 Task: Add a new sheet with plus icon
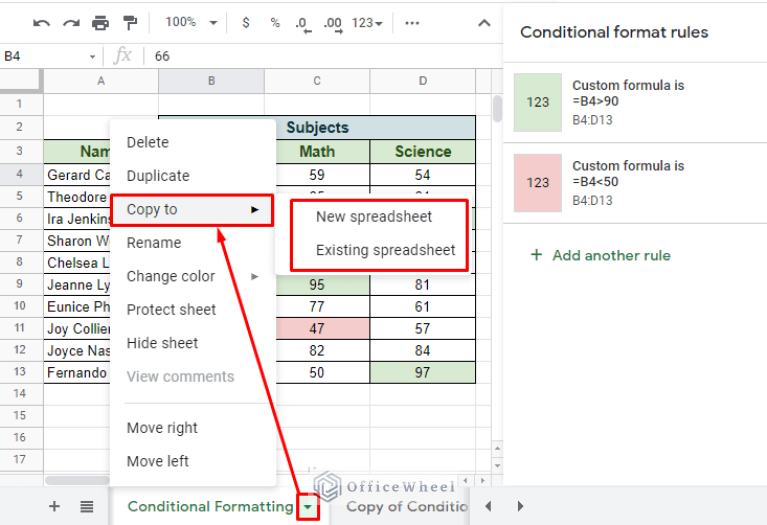tap(55, 507)
